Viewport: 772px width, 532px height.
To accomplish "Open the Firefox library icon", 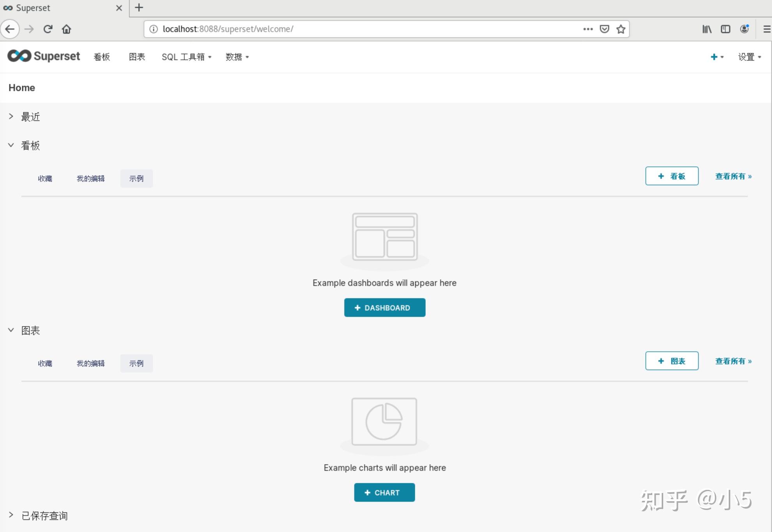I will [x=707, y=29].
